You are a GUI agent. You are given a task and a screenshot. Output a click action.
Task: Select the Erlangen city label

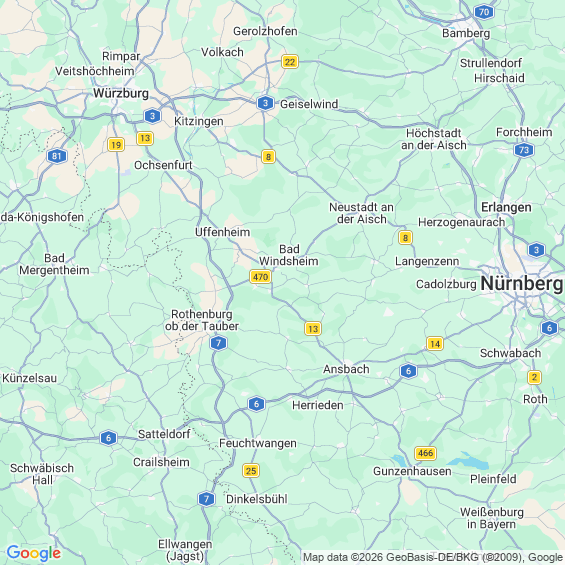[x=506, y=207]
